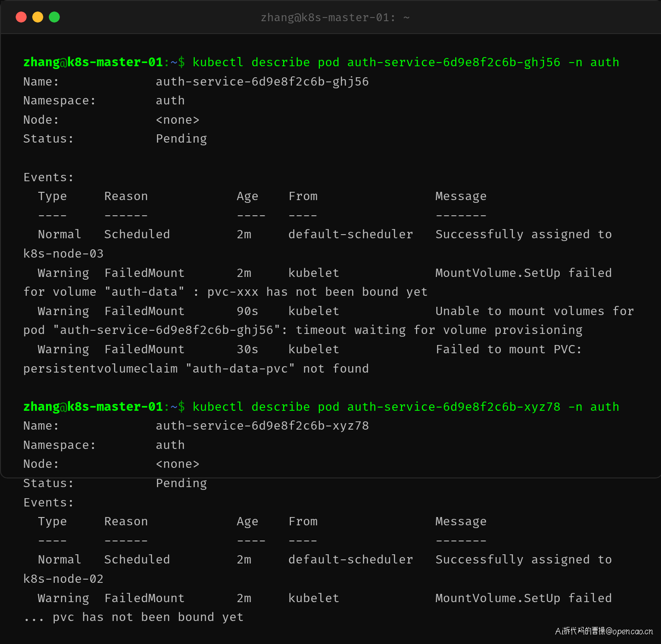
Task: Click the first Events: heading
Action: point(48,177)
